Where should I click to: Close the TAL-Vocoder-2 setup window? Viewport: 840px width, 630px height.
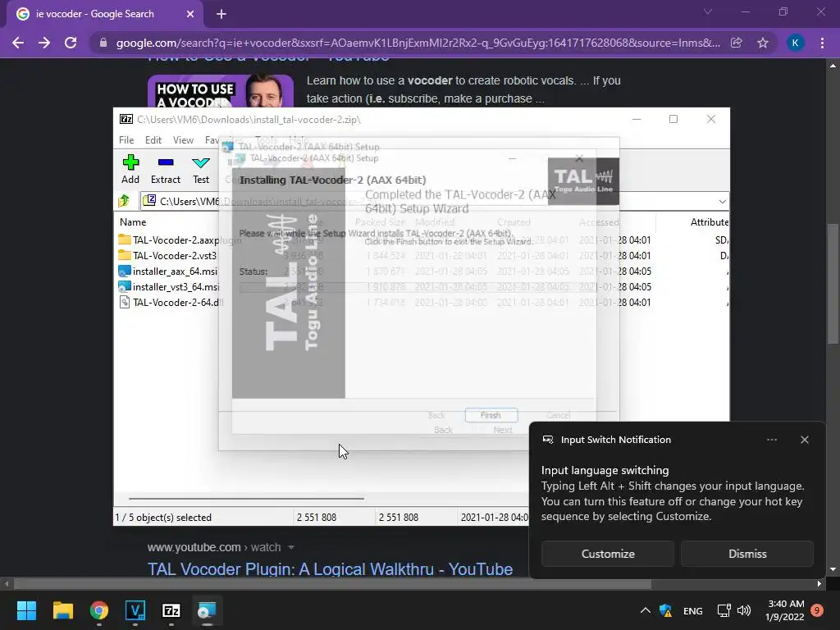tap(579, 158)
